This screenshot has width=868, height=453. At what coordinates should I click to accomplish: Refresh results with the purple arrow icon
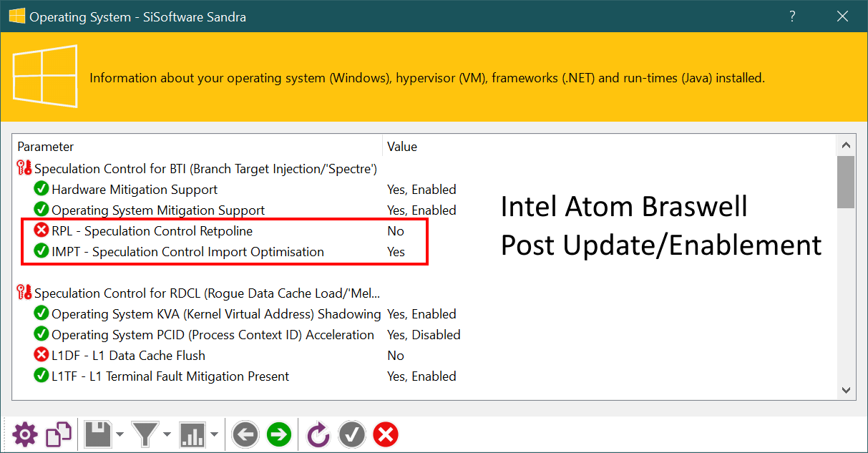point(318,434)
